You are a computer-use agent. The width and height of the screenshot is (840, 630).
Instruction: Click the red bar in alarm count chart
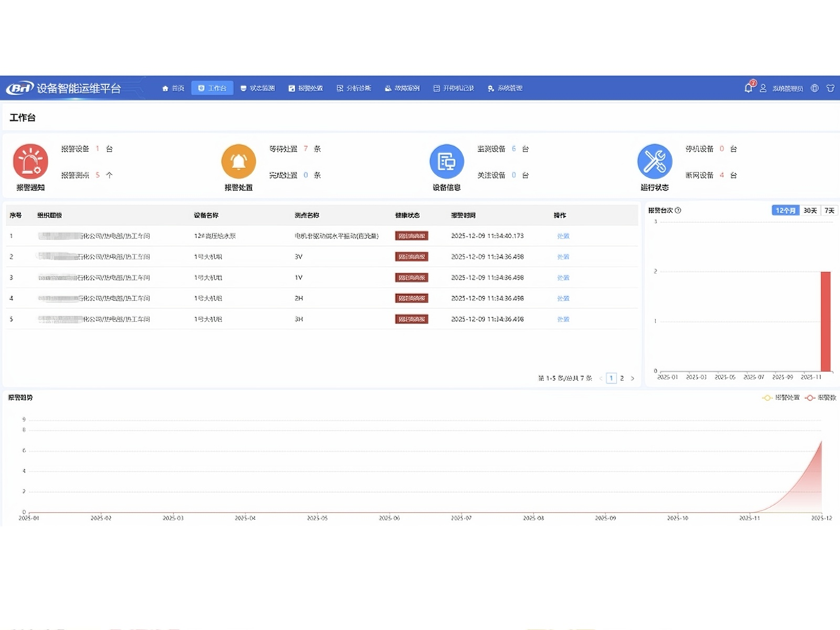tap(825, 321)
